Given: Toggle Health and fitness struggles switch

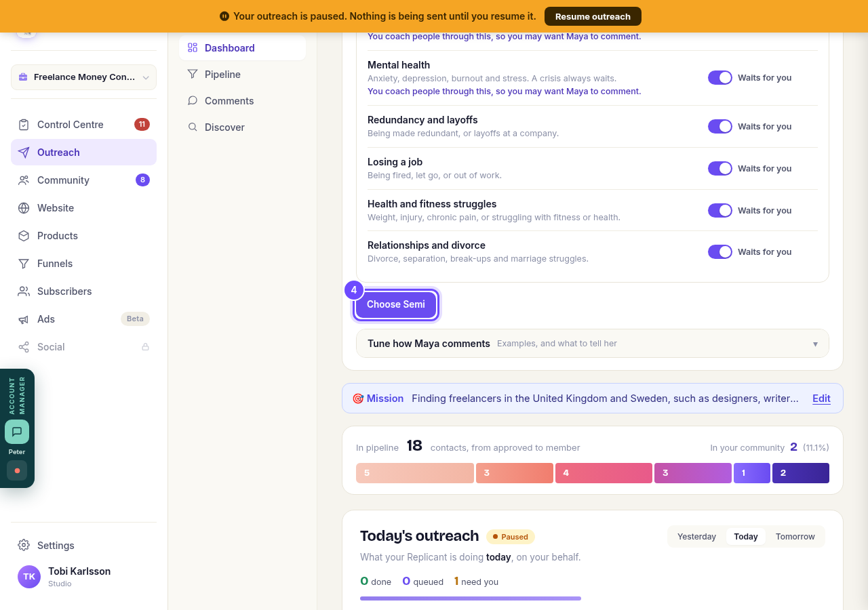Looking at the screenshot, I should point(720,210).
